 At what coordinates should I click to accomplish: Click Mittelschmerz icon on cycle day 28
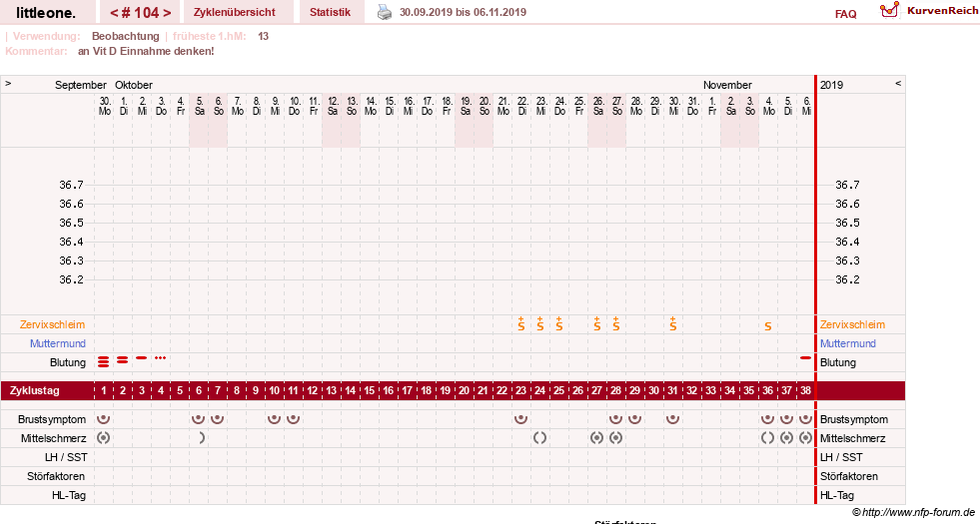click(615, 438)
